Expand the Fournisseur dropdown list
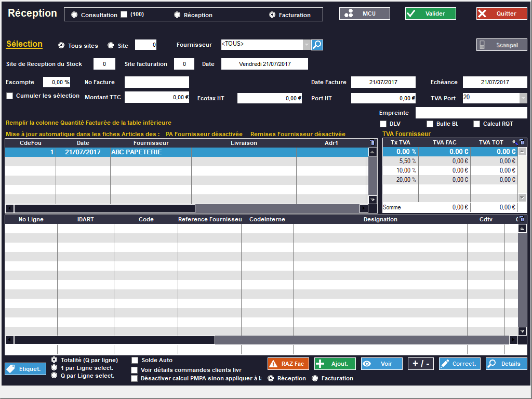532x399 pixels. pos(307,45)
